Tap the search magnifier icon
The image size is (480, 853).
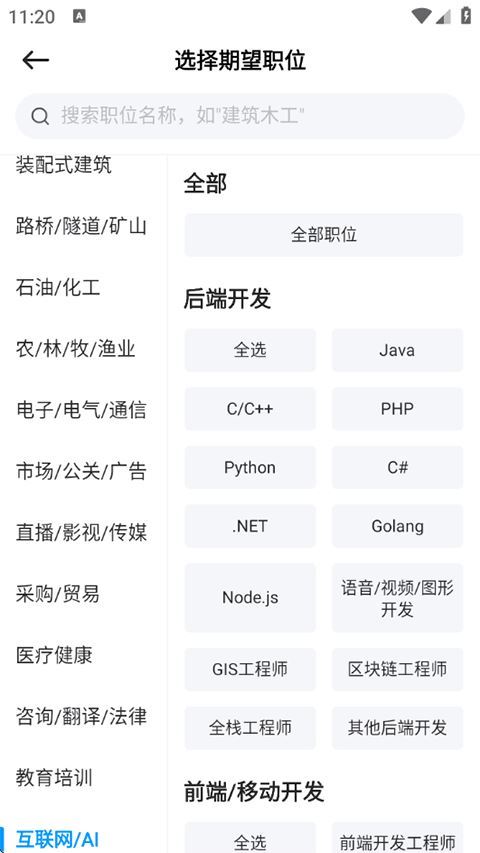[x=40, y=116]
